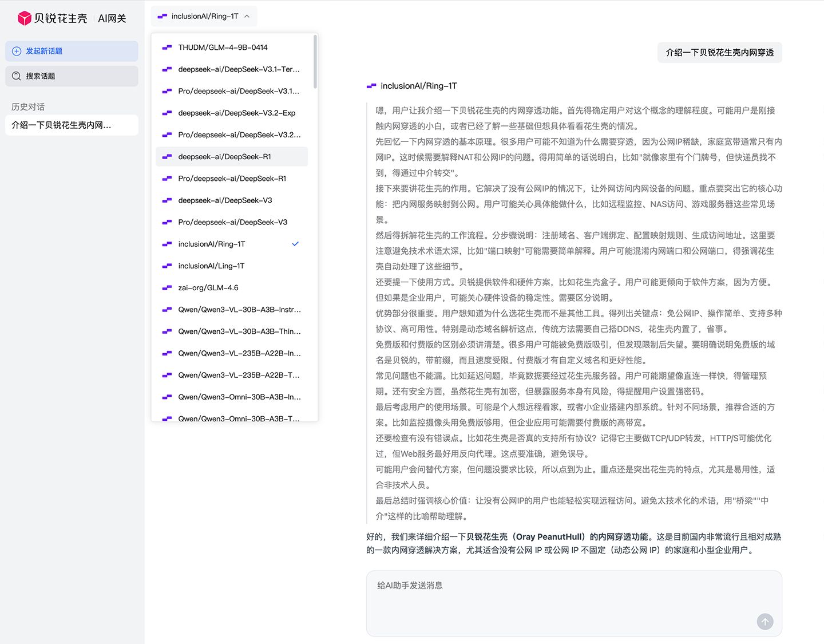Select Qwen/Qwen3-Omni-30B-A3B-In… model
This screenshot has height=644, width=824.
232,397
